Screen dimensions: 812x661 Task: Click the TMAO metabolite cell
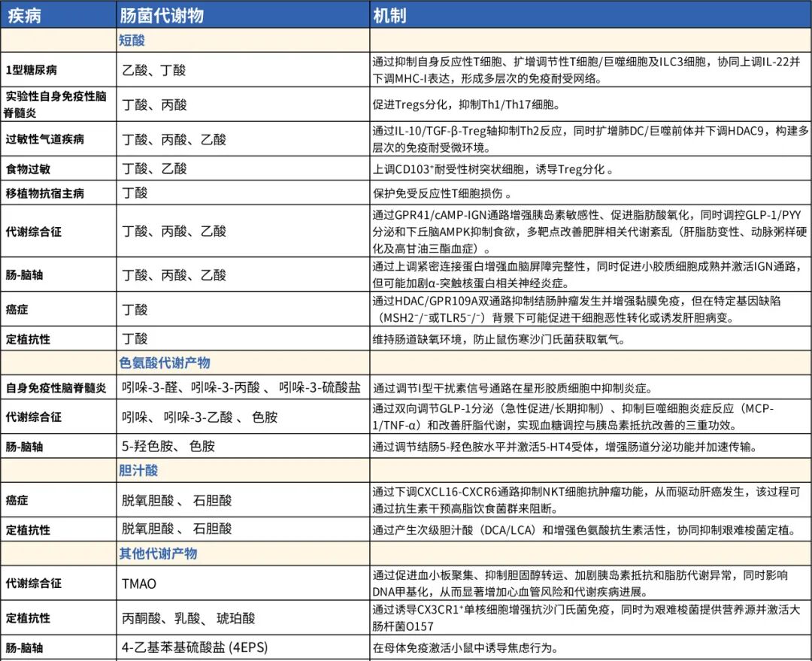(x=137, y=583)
